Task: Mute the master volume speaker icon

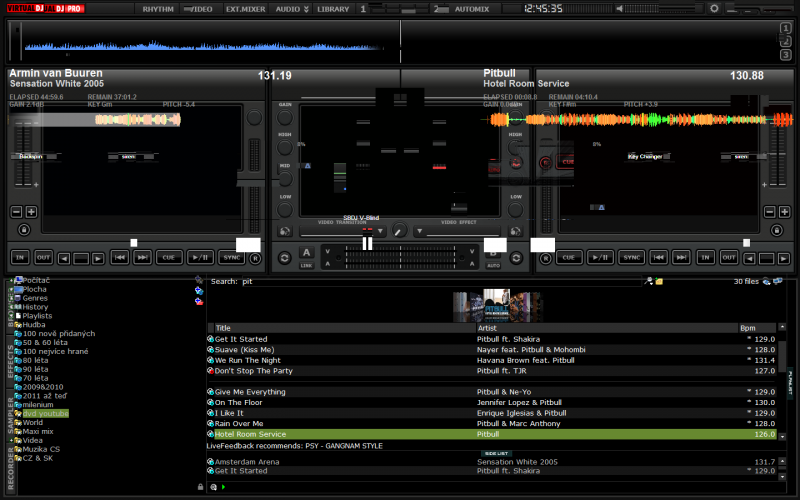Action: 619,9
